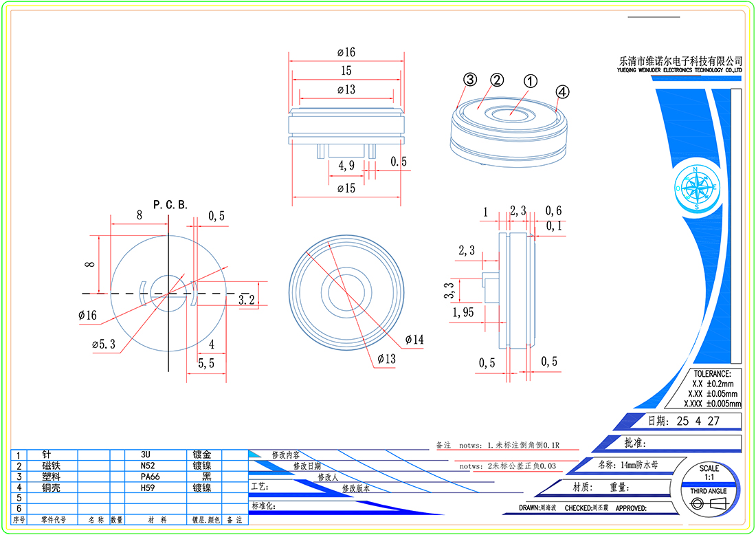Click the ø16 dimension on top view

[346, 52]
